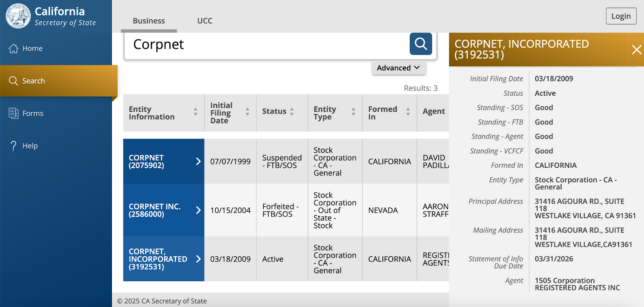Expand CORPNET (2075902) row chevron
Image resolution: width=644 pixels, height=307 pixels.
[198, 161]
